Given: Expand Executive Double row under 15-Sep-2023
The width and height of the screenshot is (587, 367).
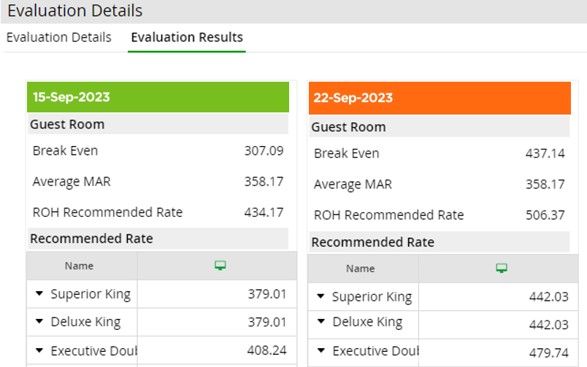Looking at the screenshot, I should tap(39, 350).
